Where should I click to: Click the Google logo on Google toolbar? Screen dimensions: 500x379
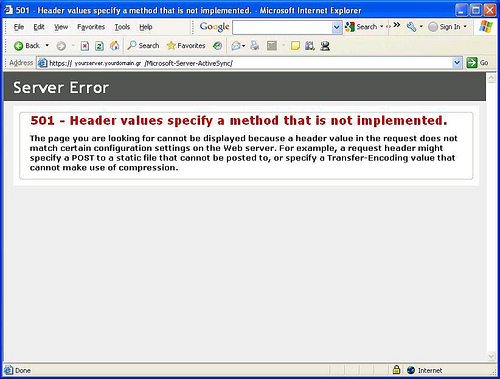click(214, 27)
